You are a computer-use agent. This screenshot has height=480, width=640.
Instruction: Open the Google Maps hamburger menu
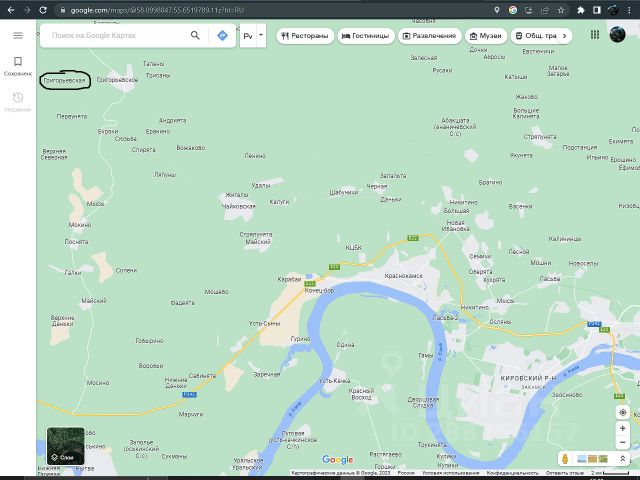click(17, 35)
